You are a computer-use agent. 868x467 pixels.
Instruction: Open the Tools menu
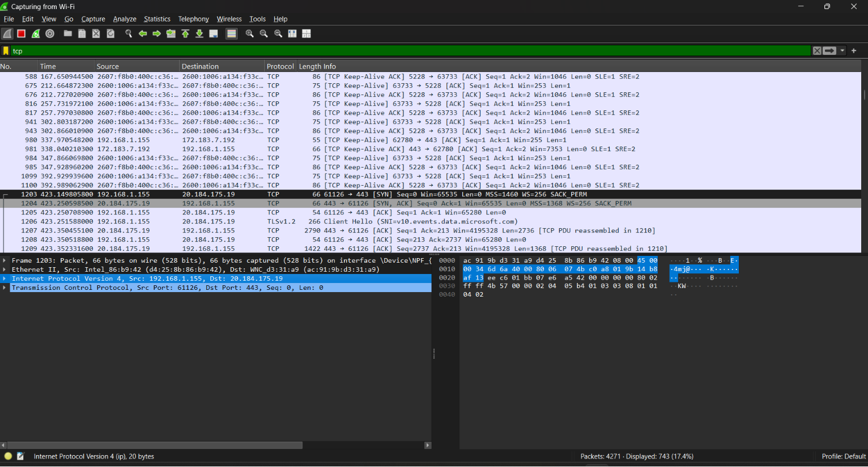click(x=257, y=19)
